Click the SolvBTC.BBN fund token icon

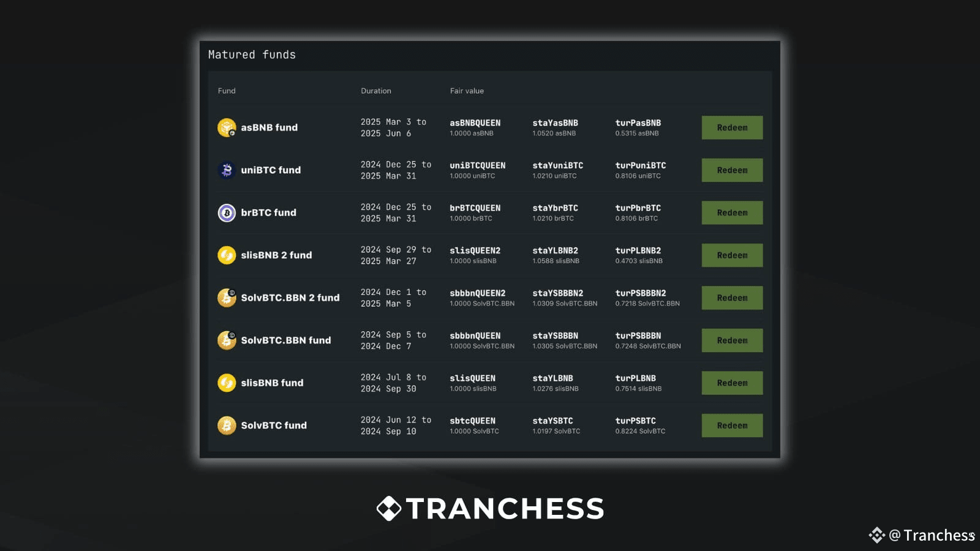(x=227, y=340)
